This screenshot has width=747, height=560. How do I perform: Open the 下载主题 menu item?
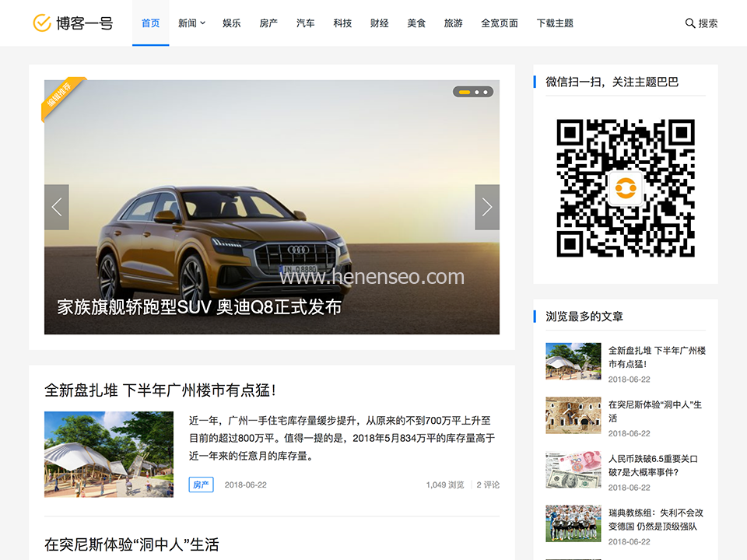[x=555, y=23]
